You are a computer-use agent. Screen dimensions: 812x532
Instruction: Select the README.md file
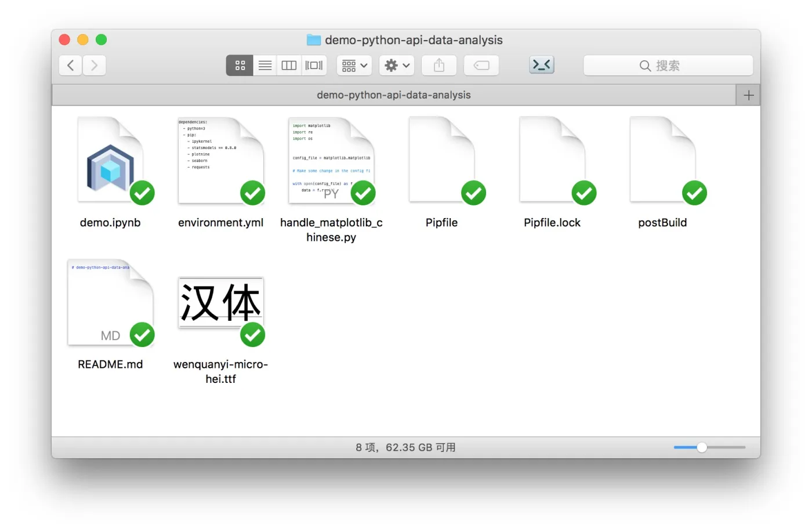tap(110, 314)
